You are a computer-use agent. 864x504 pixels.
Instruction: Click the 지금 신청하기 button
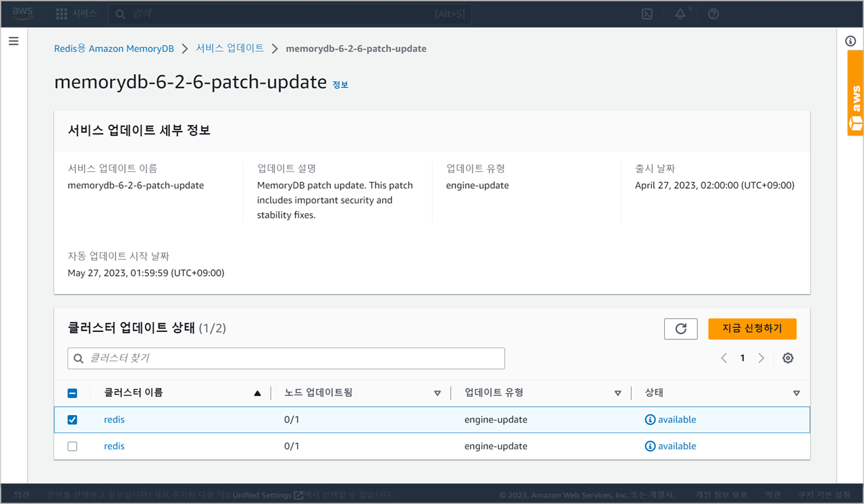coord(752,329)
